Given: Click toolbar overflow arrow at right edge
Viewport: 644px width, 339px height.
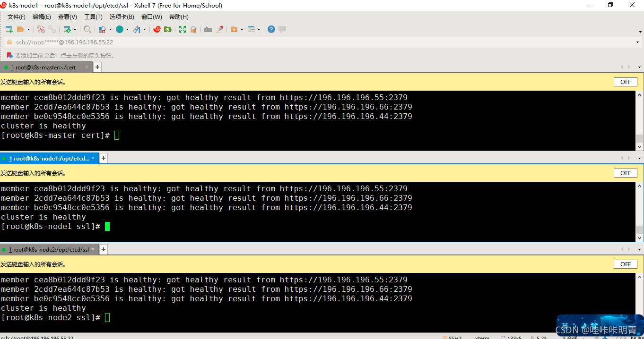Looking at the screenshot, I should [639, 32].
